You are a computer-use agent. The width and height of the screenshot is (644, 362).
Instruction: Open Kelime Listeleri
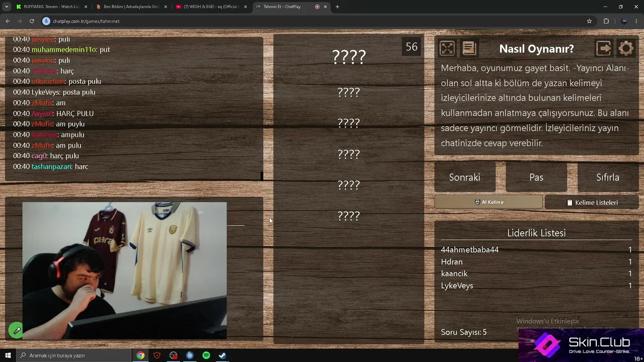[592, 202]
